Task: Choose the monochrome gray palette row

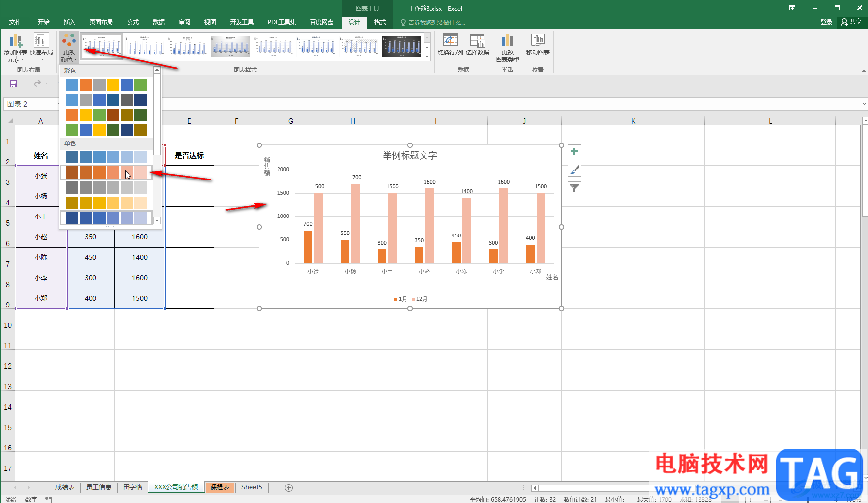Action: [x=106, y=187]
